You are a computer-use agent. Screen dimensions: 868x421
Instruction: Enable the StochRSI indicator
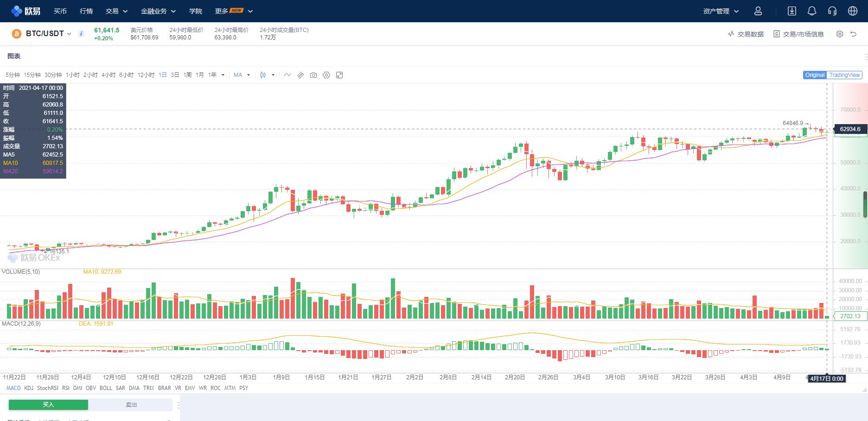pos(48,388)
